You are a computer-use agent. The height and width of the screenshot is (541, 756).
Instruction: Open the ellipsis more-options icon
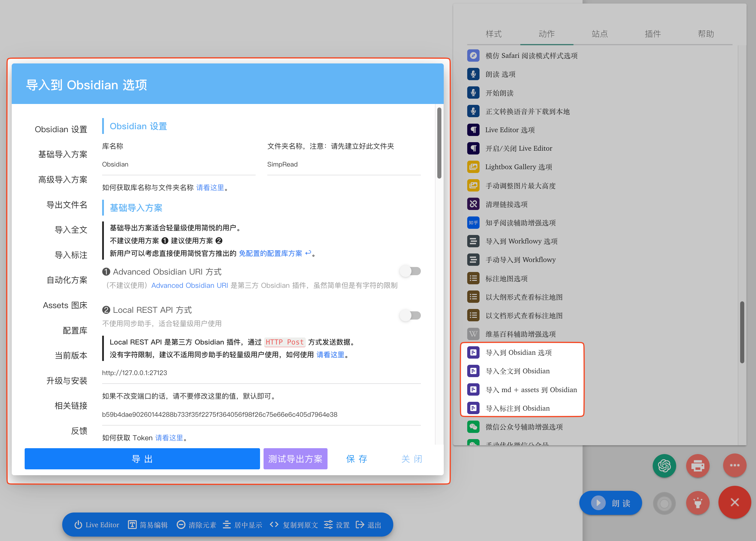tap(735, 466)
